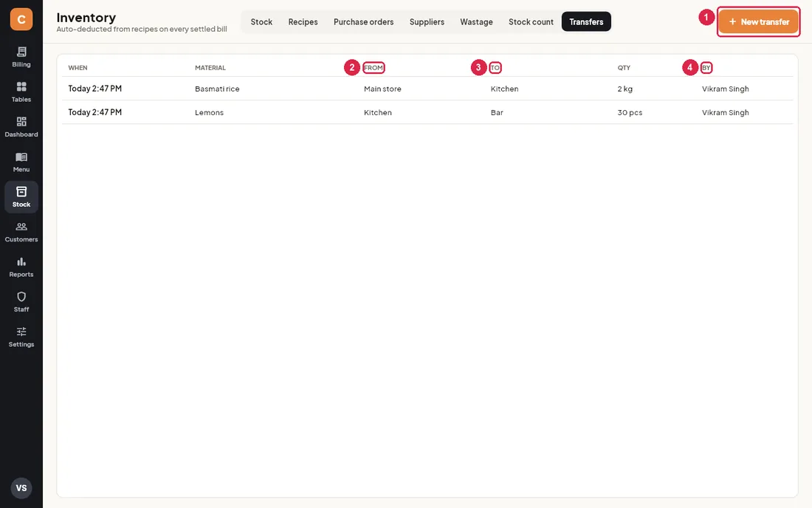Click the Stock box icon in sidebar
This screenshot has width=812, height=508.
21,191
